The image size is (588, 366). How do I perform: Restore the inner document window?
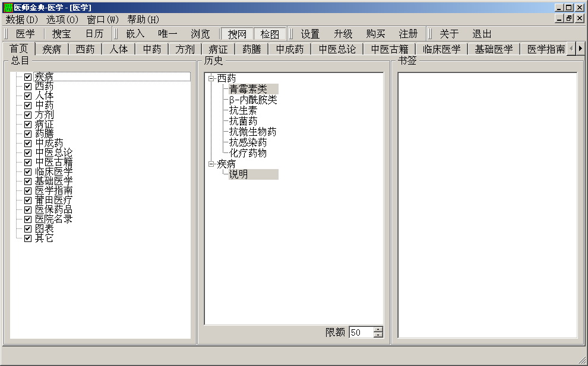569,18
